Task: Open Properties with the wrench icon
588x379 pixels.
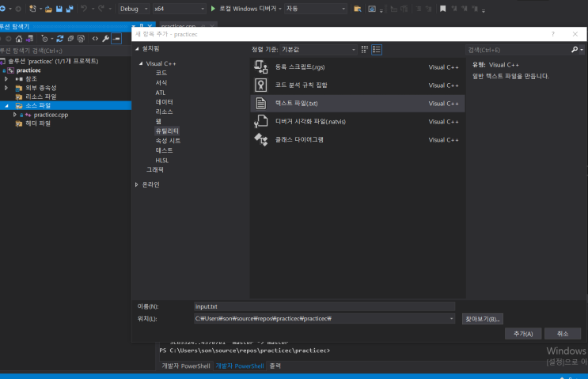Action: pyautogui.click(x=106, y=39)
